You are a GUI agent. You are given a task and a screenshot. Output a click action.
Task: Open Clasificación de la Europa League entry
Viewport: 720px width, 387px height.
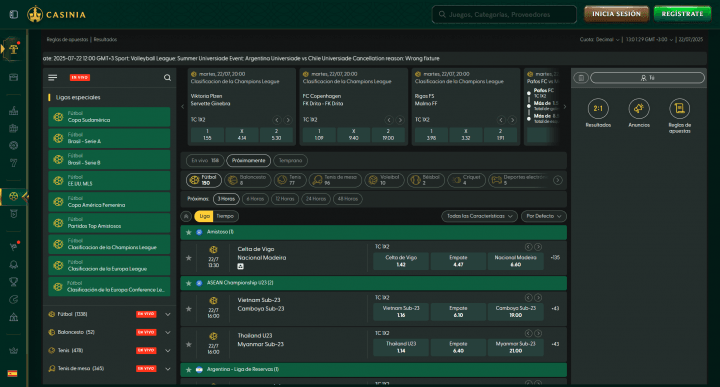coord(109,265)
